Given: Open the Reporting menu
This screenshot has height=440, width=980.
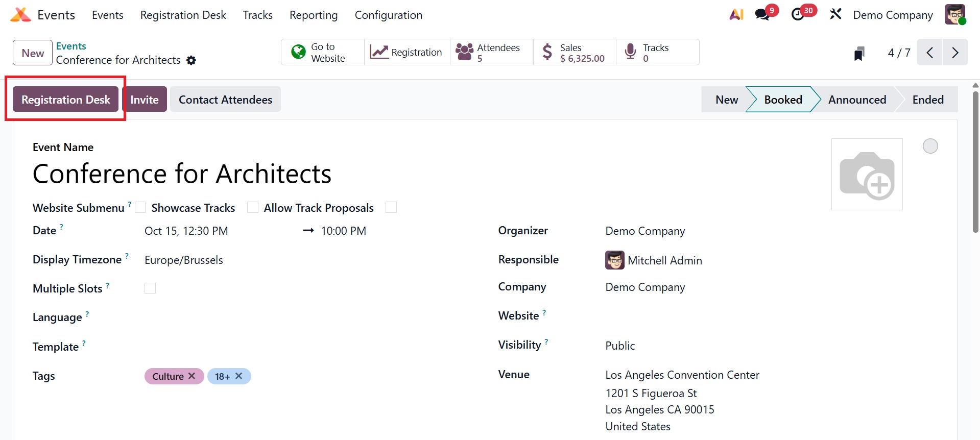Looking at the screenshot, I should click(314, 15).
